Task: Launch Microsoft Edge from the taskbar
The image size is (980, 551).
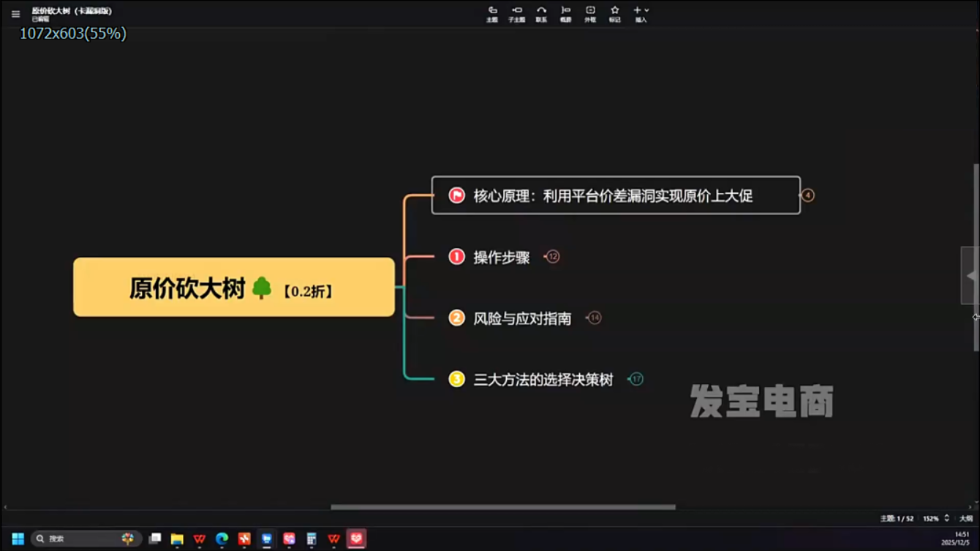Action: [x=221, y=538]
